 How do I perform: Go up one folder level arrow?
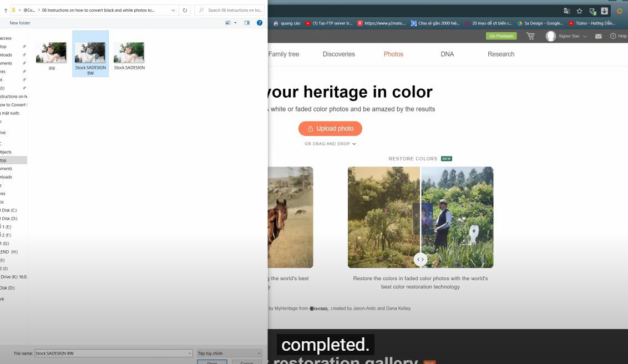point(6,10)
